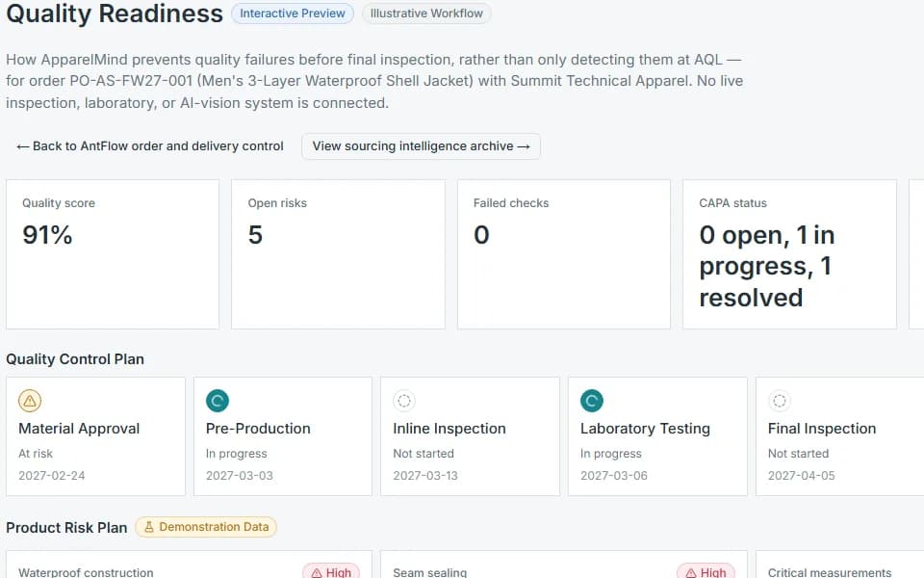Screen dimensions: 924x578
Task: Open the Material Approval stage card
Action: point(95,436)
